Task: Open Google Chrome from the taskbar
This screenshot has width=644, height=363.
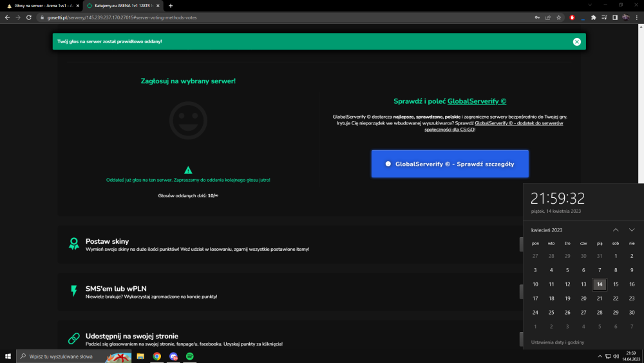Action: [157, 357]
